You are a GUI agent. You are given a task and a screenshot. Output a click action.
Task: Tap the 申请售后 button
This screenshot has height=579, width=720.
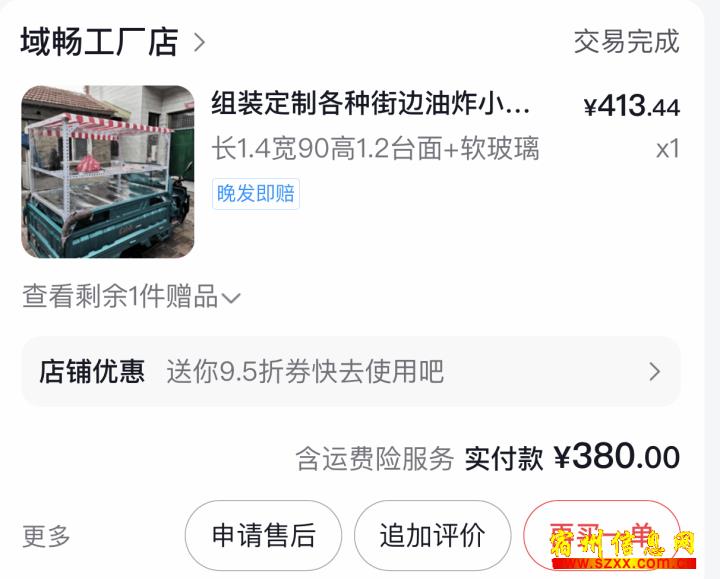pyautogui.click(x=264, y=535)
